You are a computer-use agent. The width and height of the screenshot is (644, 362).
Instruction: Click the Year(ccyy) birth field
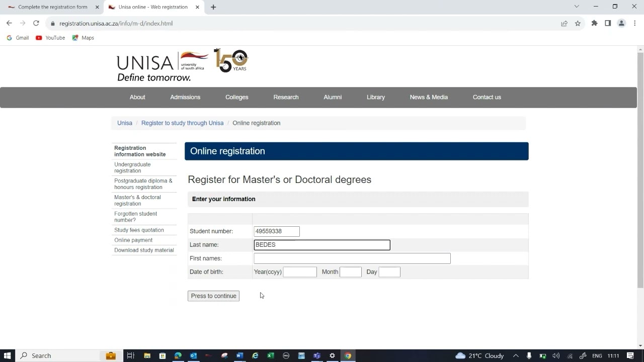[x=300, y=272]
